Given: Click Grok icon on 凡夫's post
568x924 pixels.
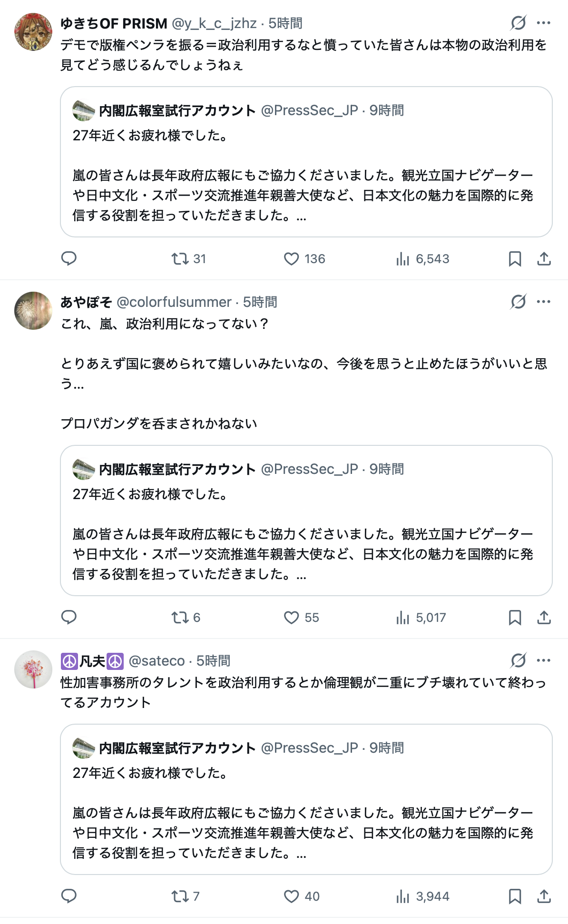Looking at the screenshot, I should click(518, 660).
